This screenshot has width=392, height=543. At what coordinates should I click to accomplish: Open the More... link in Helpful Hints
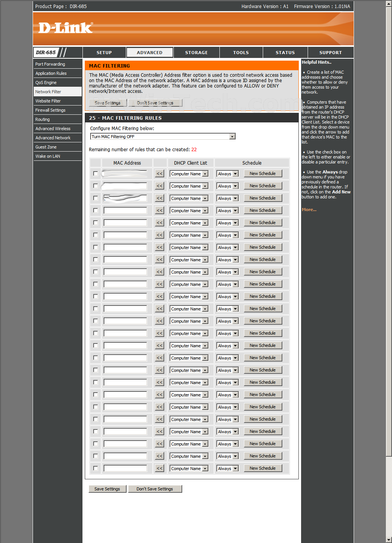tap(309, 210)
